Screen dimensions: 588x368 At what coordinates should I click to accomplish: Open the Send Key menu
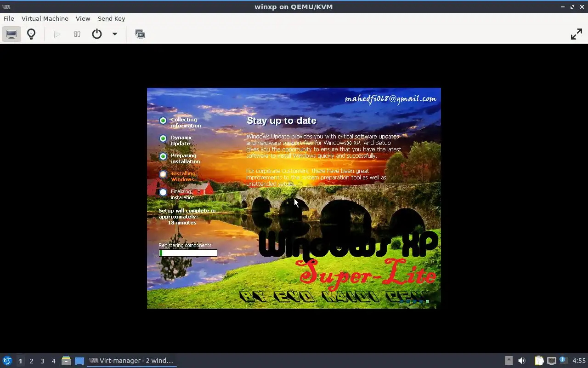pyautogui.click(x=111, y=18)
